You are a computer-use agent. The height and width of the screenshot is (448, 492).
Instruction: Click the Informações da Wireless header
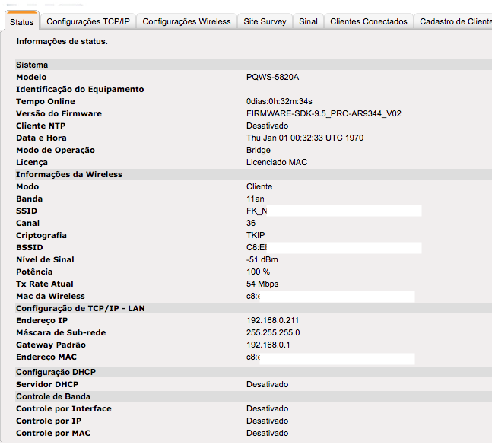69,175
